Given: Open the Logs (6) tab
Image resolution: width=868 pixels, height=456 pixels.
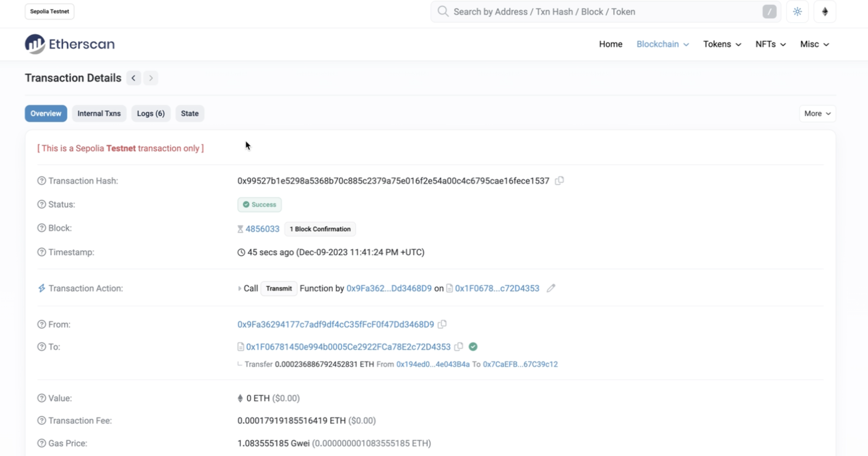Looking at the screenshot, I should (151, 114).
